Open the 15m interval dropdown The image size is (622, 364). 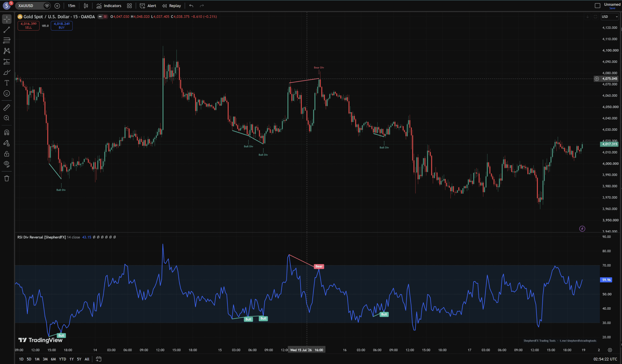click(x=72, y=6)
